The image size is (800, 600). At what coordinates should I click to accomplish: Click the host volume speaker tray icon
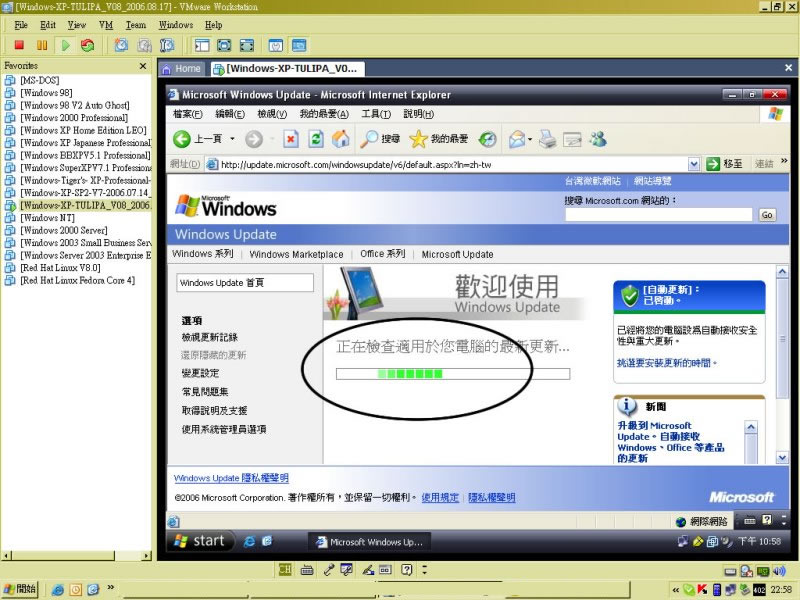779,570
